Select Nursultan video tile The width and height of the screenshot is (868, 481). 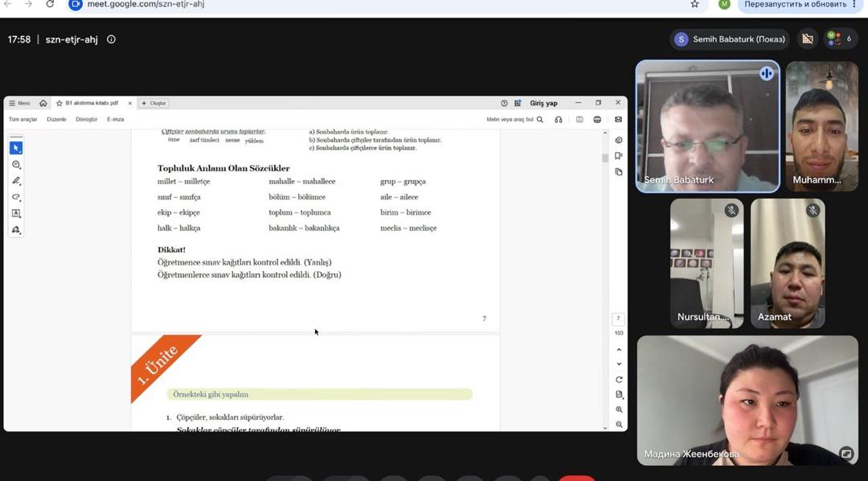pos(707,263)
